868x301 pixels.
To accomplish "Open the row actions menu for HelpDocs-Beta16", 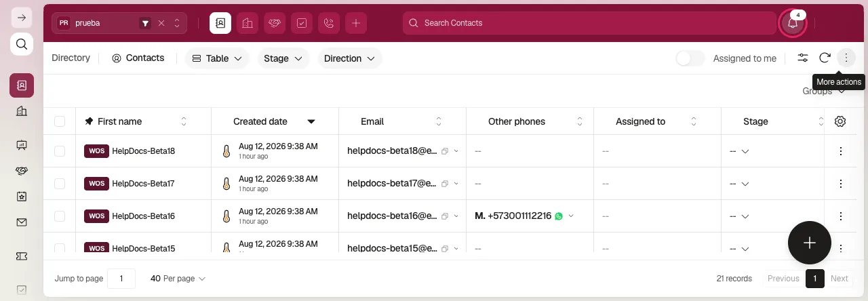I will 841,216.
